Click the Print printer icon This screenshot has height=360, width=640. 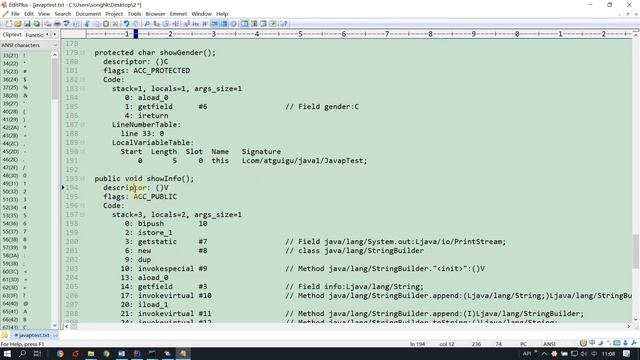coord(57,24)
